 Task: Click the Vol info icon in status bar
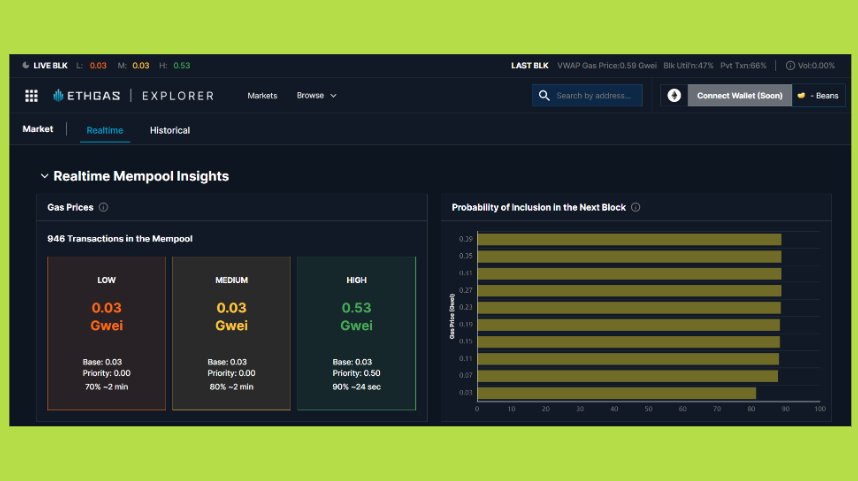click(790, 66)
